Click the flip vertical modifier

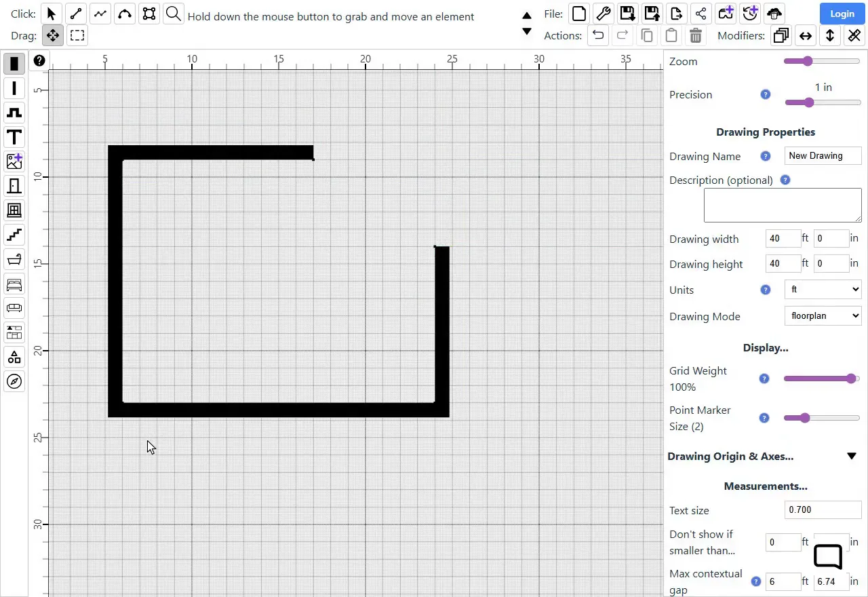click(x=830, y=35)
